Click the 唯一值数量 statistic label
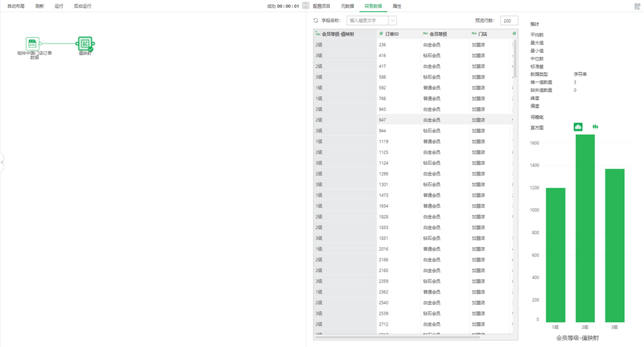Viewport: 644px width, 347px height. click(x=541, y=82)
